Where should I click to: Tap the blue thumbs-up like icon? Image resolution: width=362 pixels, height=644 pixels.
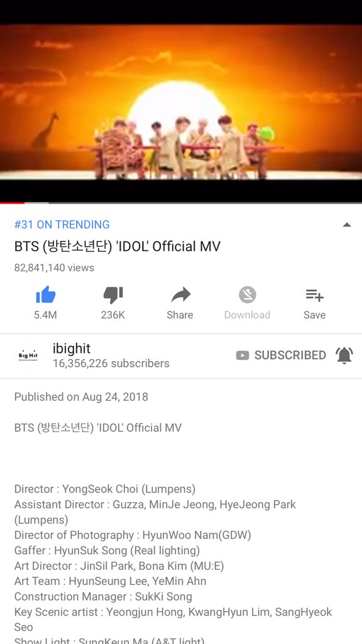pos(45,294)
